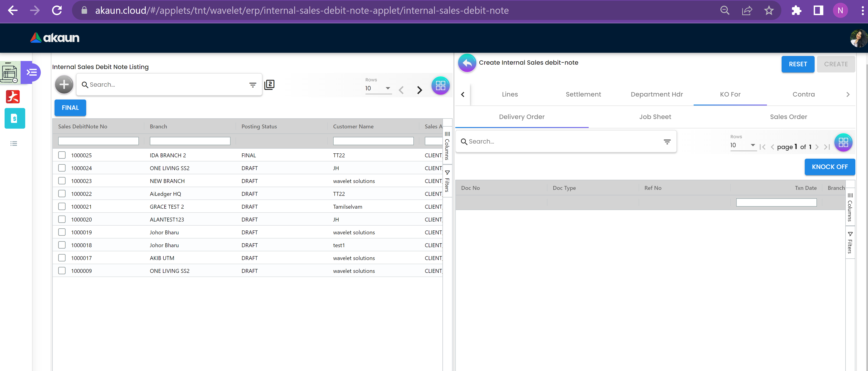Screen dimensions: 868x371
Task: Open the grid view icon in listing toolbar
Action: [440, 85]
